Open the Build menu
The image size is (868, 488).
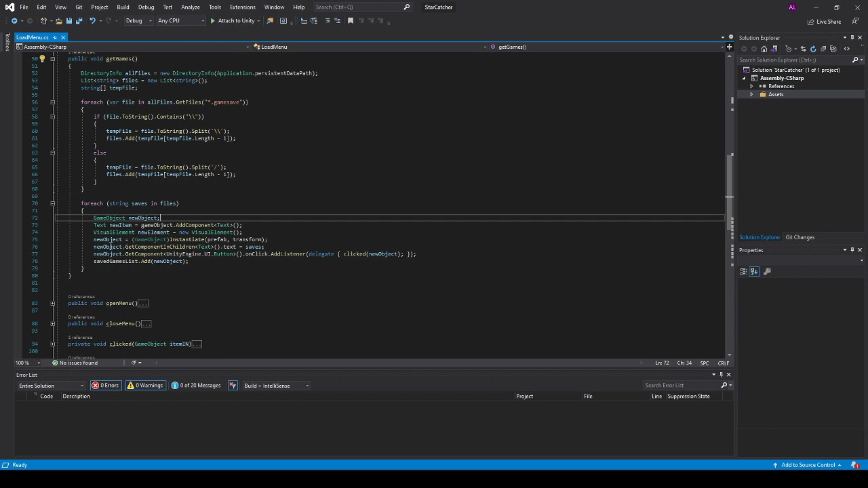point(123,7)
